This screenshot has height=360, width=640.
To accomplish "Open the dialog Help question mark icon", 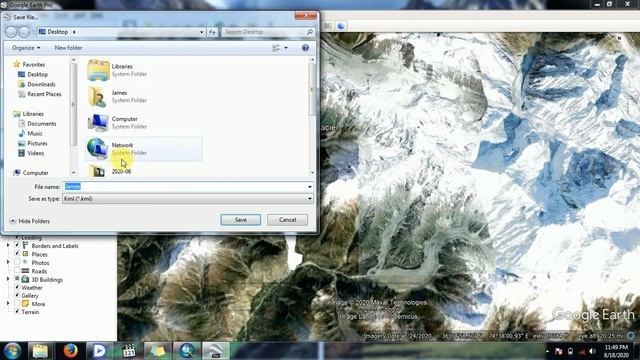I will [x=305, y=48].
